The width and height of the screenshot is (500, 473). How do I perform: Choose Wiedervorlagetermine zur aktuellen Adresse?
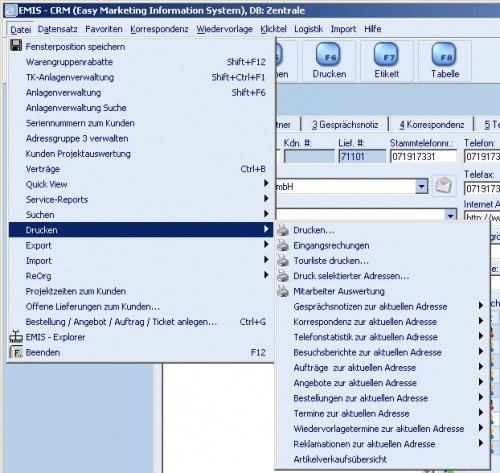click(382, 429)
